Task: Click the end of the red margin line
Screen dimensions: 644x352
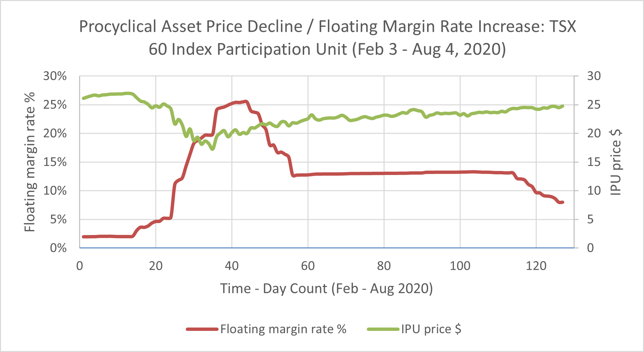Action: [563, 202]
